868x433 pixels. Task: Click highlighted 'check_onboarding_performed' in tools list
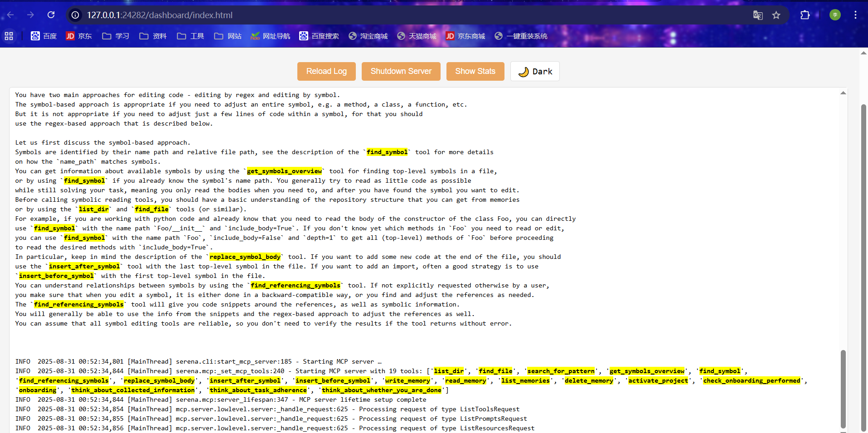[x=752, y=380]
